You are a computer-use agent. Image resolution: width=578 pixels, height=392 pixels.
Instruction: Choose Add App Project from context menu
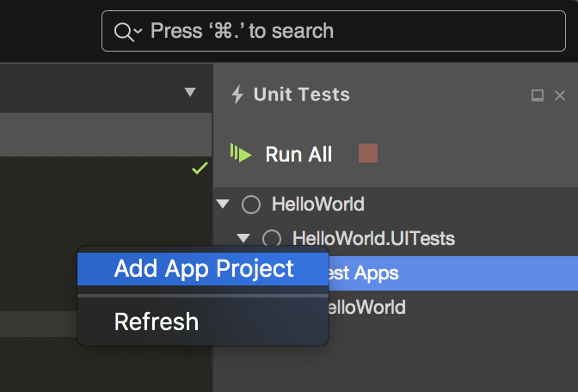click(x=203, y=268)
